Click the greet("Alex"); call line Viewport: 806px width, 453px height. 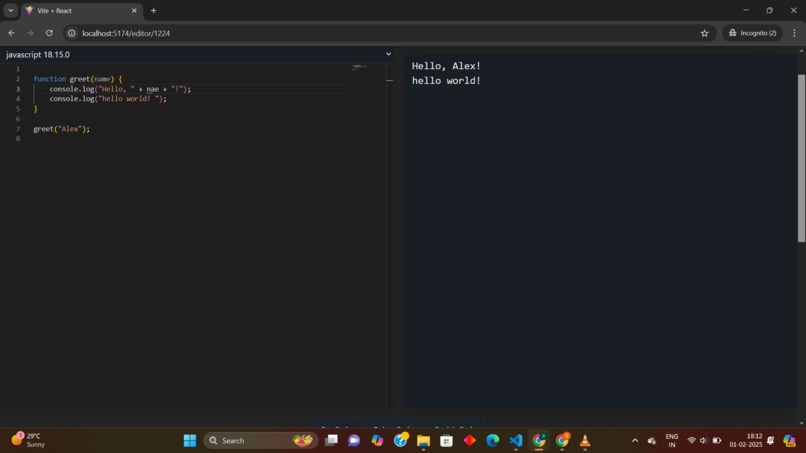tap(61, 129)
